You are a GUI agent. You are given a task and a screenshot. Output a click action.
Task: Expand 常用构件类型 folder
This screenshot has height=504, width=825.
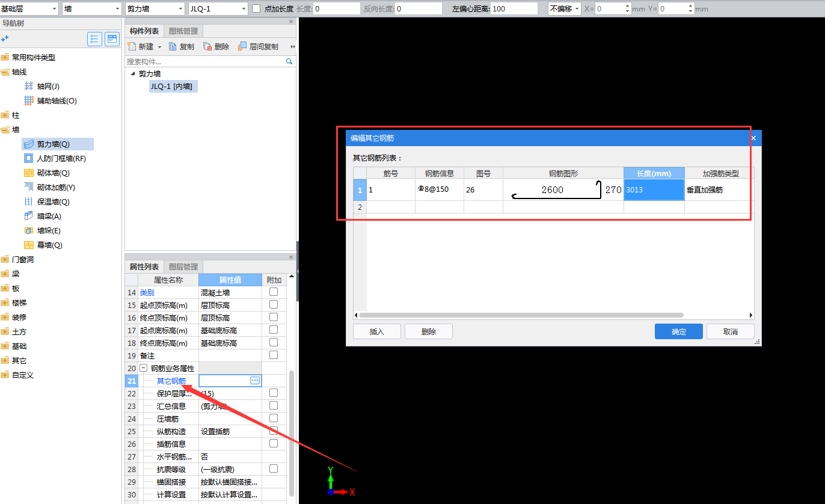5,58
